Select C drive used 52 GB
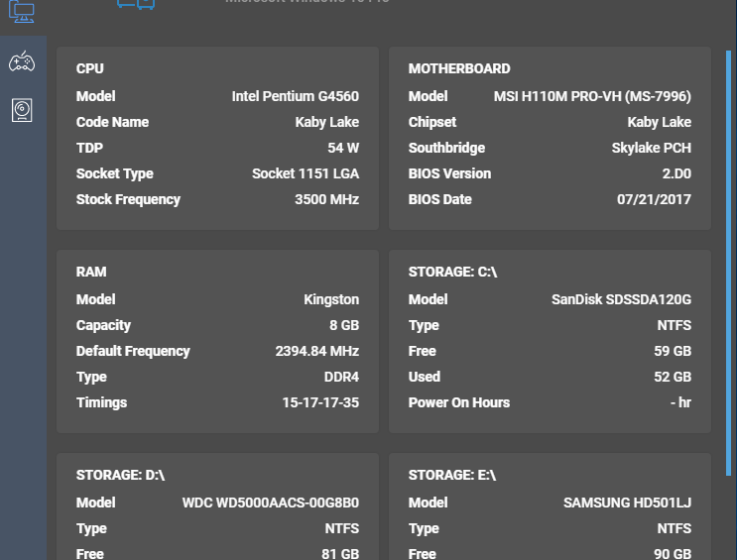The height and width of the screenshot is (560, 737). 673,378
